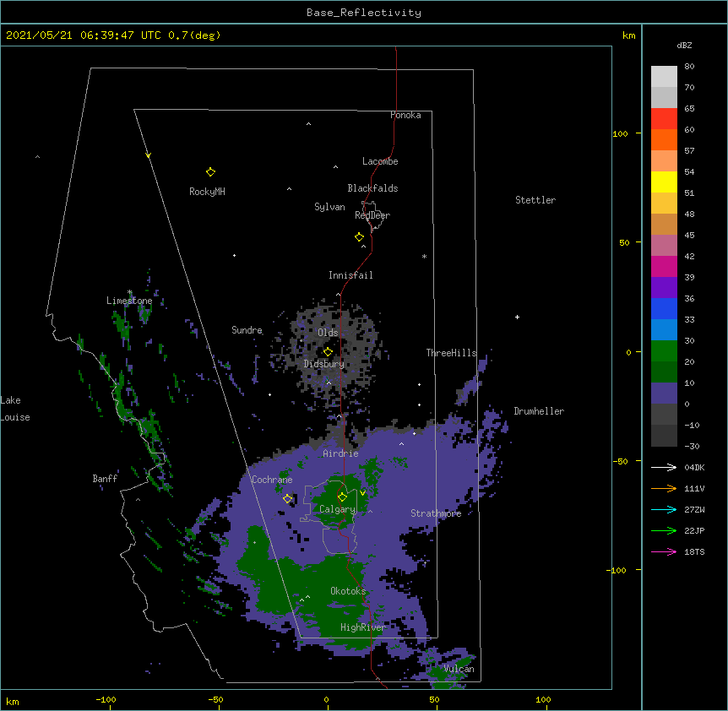Image resolution: width=728 pixels, height=711 pixels.
Task: Click the magenta 18TS arrow icon
Action: (664, 551)
